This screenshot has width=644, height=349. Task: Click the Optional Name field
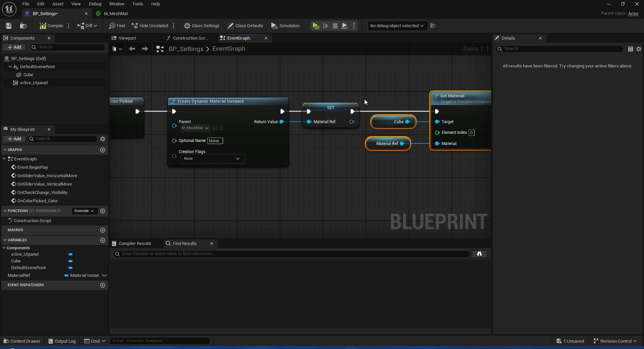click(x=215, y=141)
